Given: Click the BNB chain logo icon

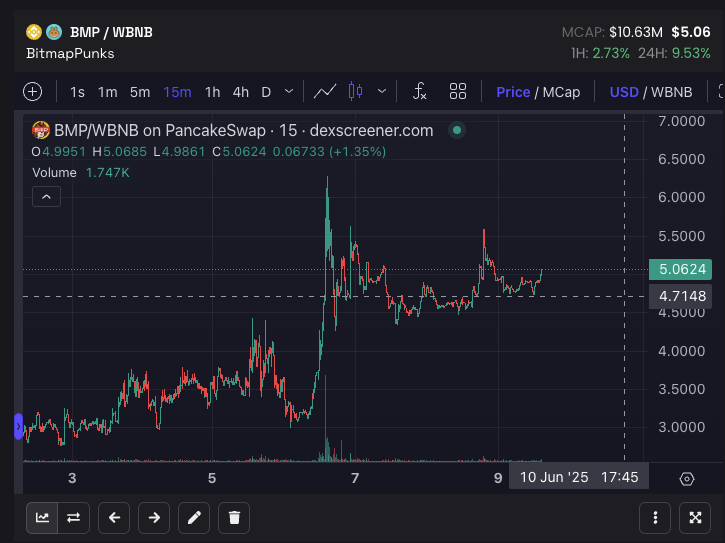Looking at the screenshot, I should [34, 32].
